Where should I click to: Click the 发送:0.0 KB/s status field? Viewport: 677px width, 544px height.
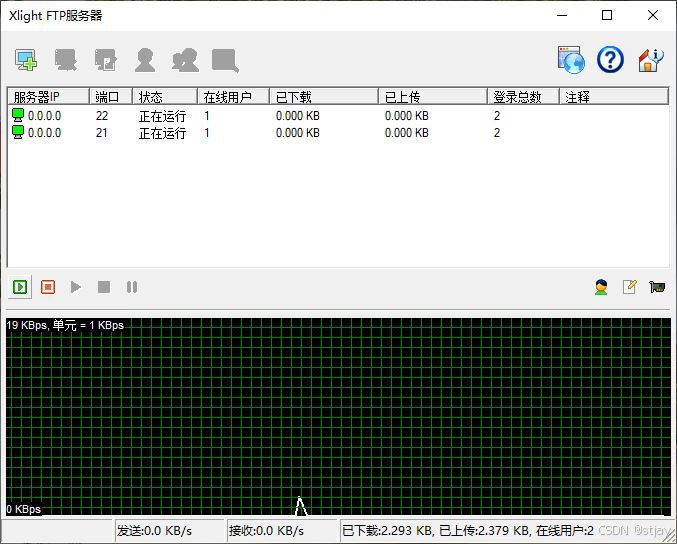(x=171, y=530)
